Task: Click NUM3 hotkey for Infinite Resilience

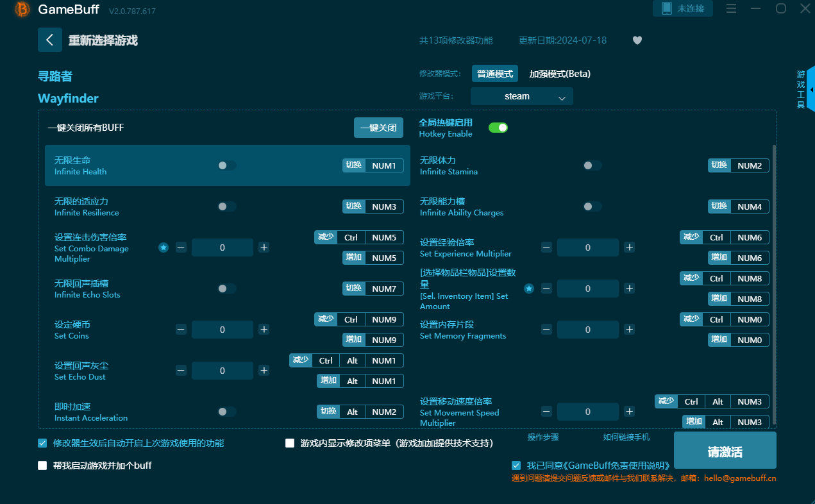Action: point(384,206)
